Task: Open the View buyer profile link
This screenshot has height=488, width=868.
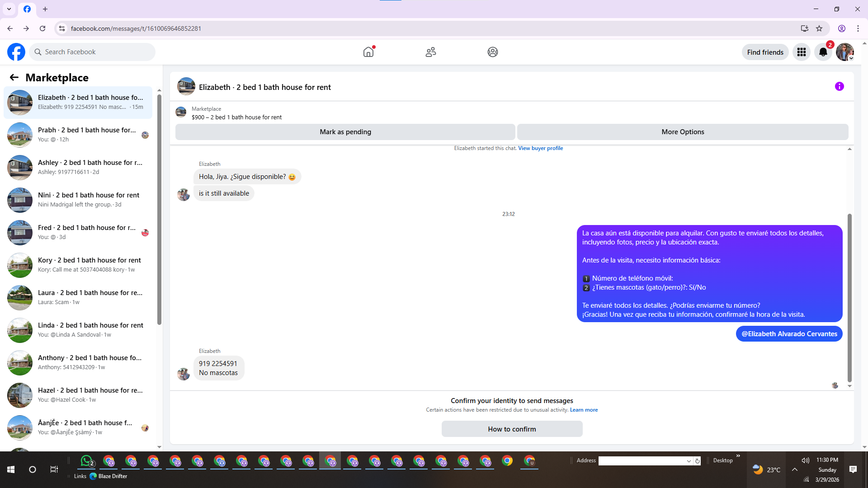Action: click(x=541, y=148)
